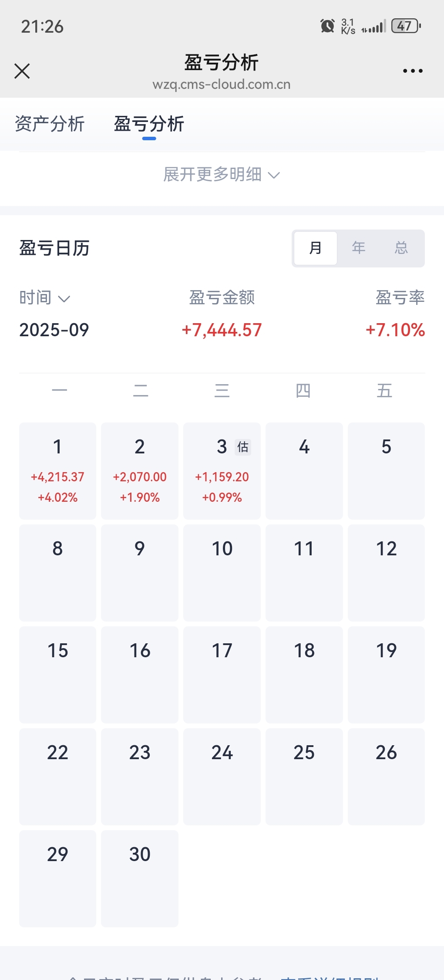444x980 pixels.
Task: Tap the signal strength icon
Action: tap(374, 27)
